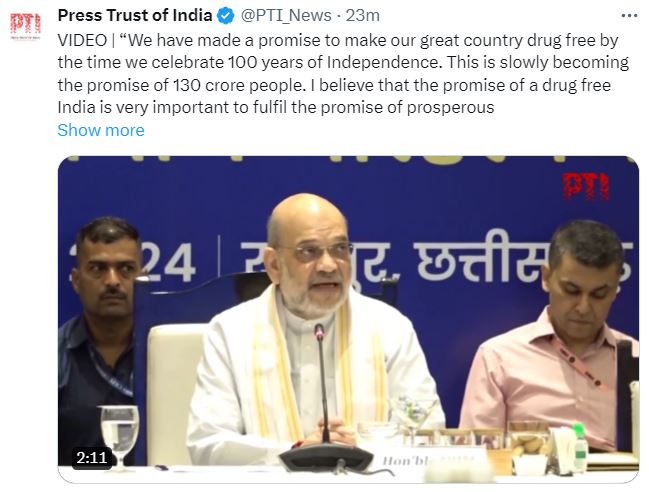Open the PTI profile avatar
This screenshot has width=649, height=492.
26,26
